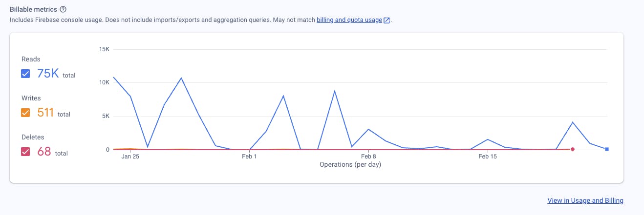Click the 511 writes total value
The image size is (644, 215).
pos(45,113)
